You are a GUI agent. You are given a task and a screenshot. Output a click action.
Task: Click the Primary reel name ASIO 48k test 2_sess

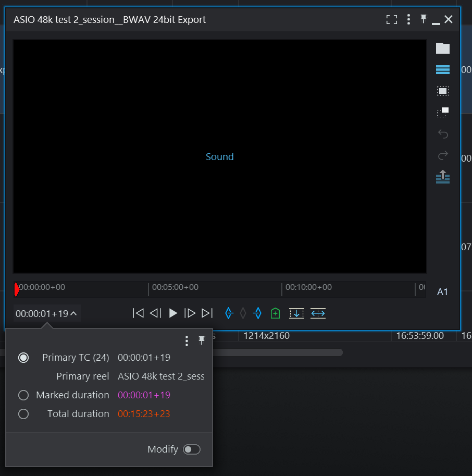pos(161,376)
